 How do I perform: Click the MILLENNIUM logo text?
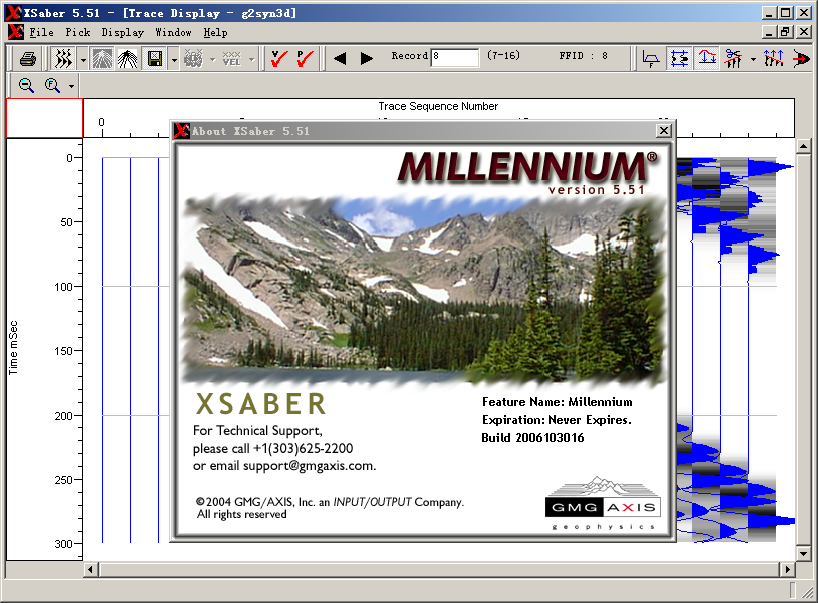pos(527,167)
